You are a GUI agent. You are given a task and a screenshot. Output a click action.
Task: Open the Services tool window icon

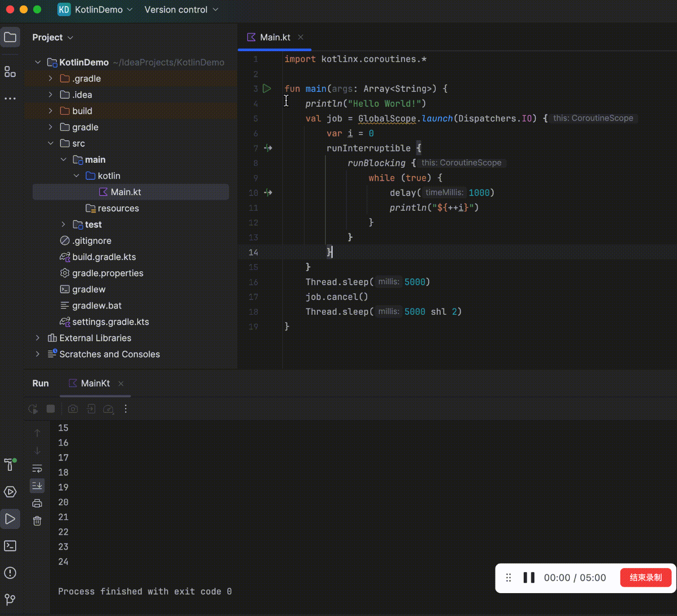(10, 492)
